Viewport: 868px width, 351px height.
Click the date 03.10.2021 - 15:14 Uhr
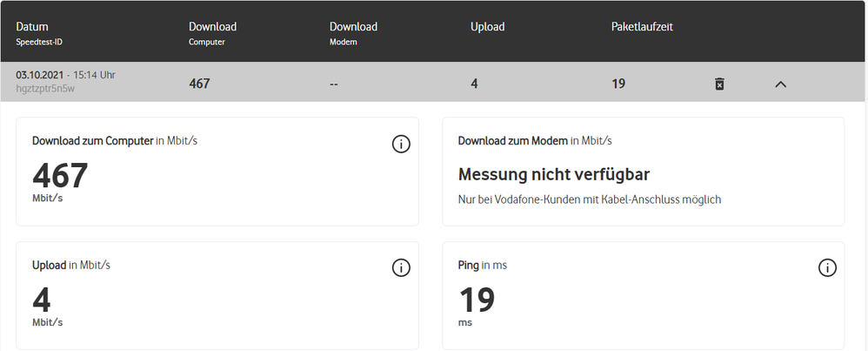[x=65, y=75]
